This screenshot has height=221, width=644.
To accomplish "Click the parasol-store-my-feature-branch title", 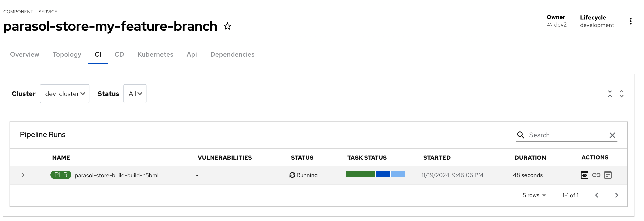I will 110,26.
